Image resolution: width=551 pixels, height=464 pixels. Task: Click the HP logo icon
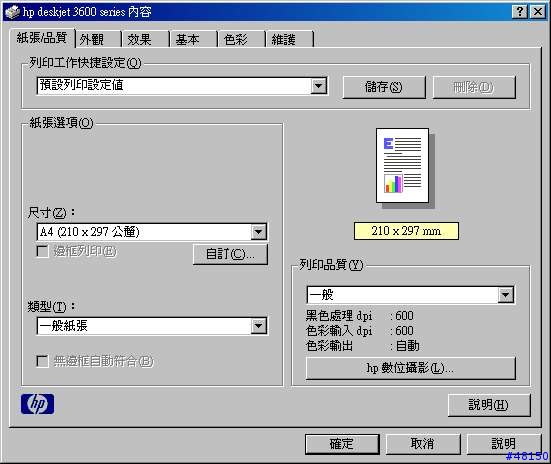(38, 404)
